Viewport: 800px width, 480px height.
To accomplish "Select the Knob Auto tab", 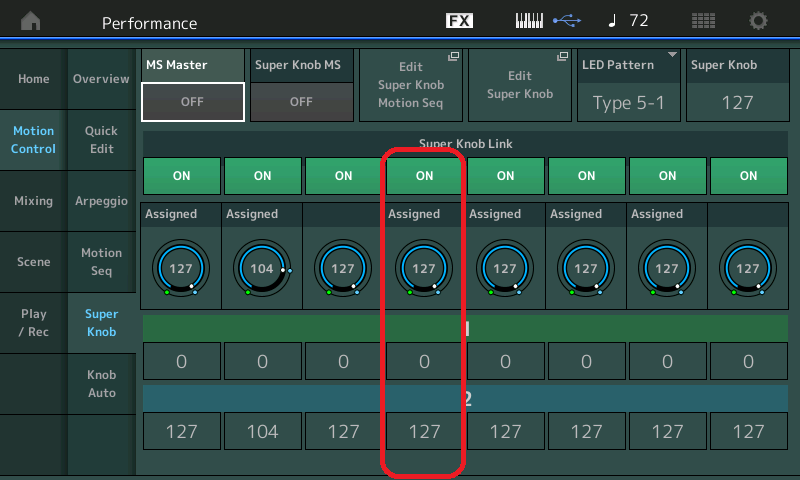I will coord(101,383).
